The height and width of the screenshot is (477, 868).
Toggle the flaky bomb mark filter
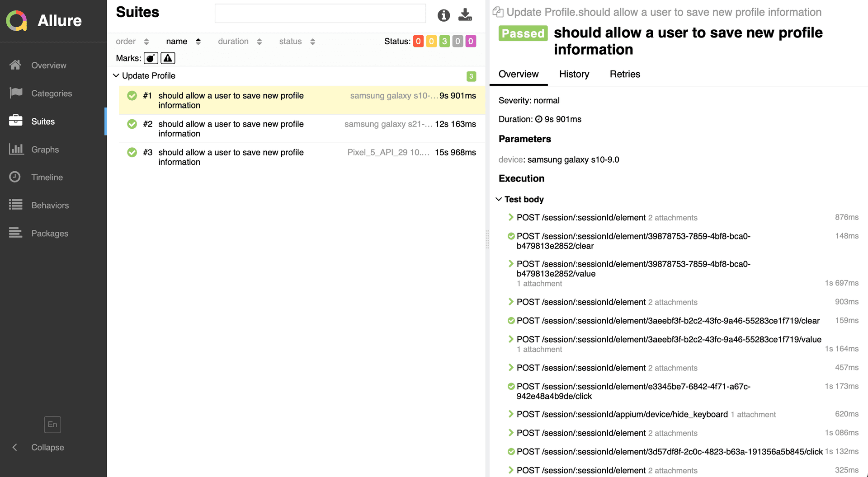click(x=151, y=58)
